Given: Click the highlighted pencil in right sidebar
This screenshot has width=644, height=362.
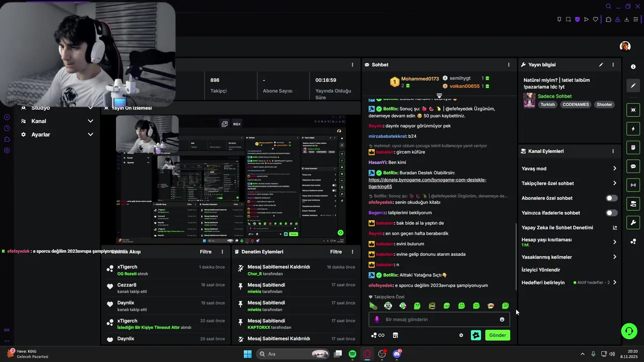Looking at the screenshot, I should (633, 85).
